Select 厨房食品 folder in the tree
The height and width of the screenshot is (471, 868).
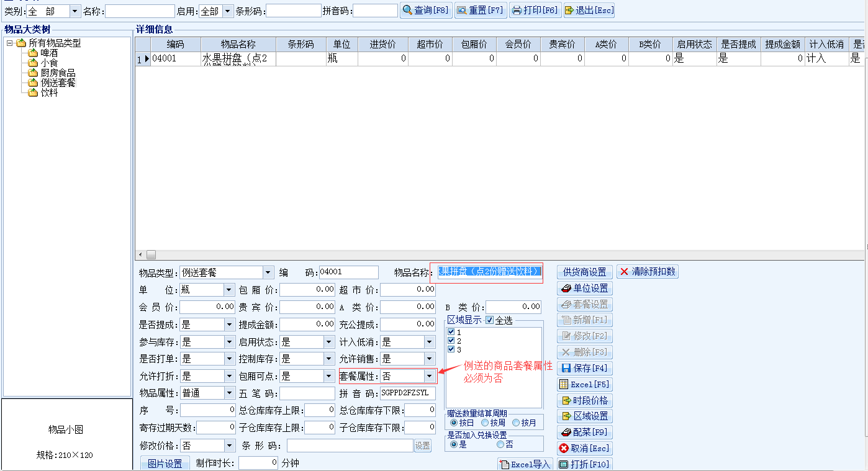pos(58,73)
